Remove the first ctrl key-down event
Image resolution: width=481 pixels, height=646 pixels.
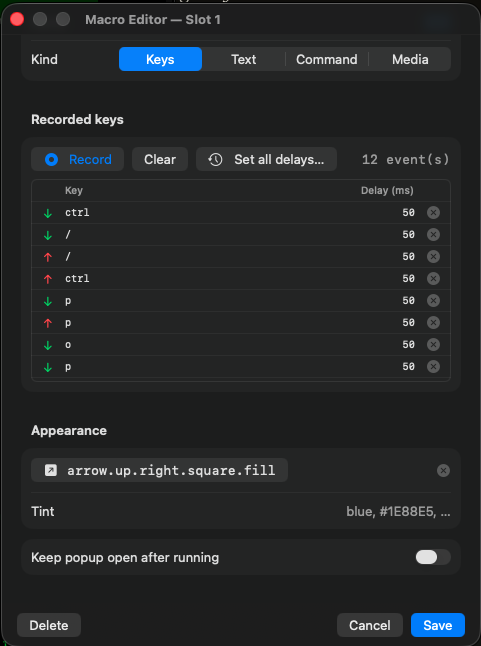coord(433,213)
